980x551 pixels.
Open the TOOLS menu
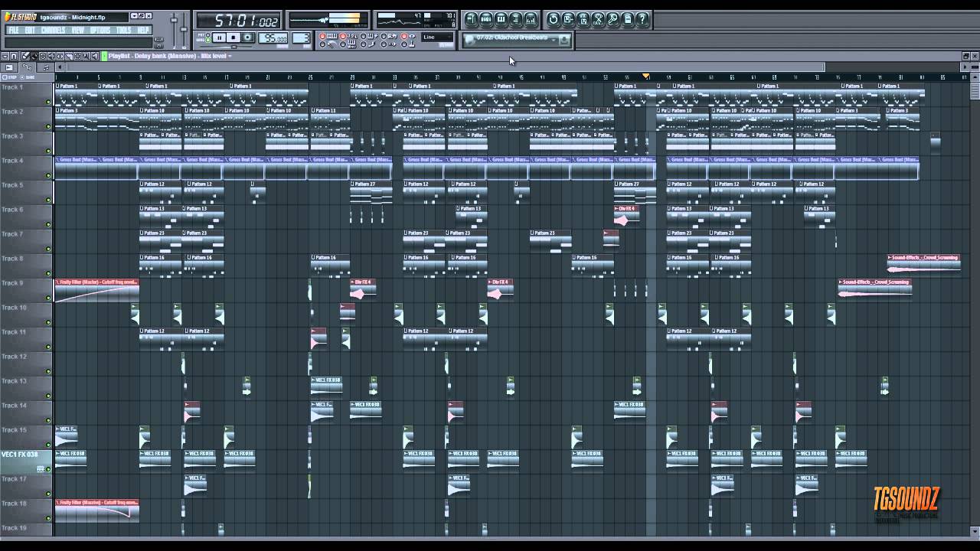click(124, 30)
